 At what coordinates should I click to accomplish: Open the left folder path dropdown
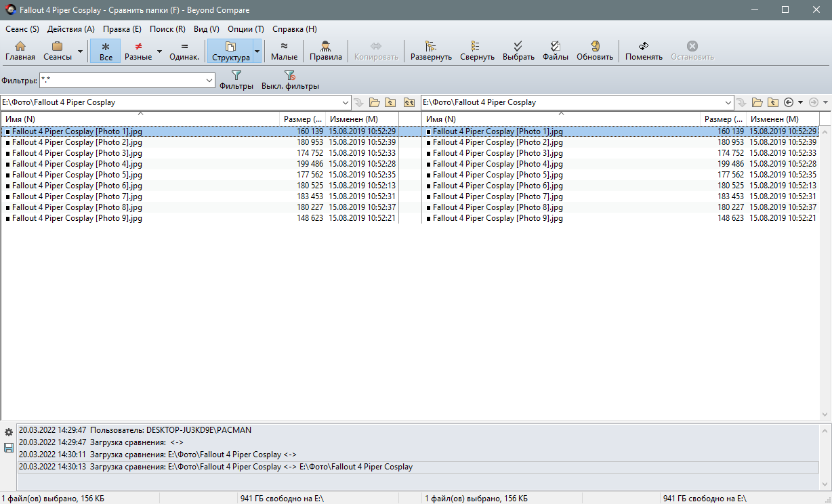coord(345,102)
